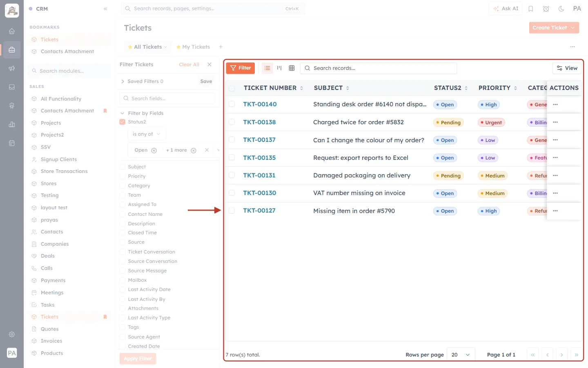Collapse the CRM sidebar with double chevron
The height and width of the screenshot is (368, 588).
[105, 9]
